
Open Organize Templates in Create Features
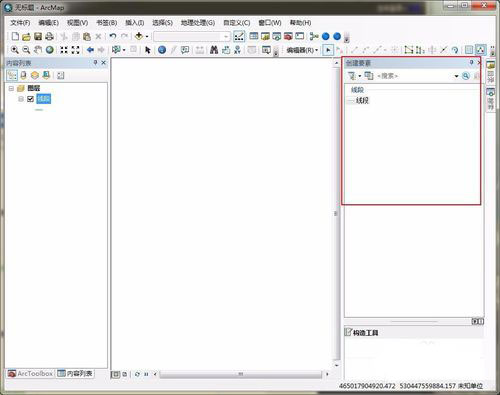[x=368, y=76]
